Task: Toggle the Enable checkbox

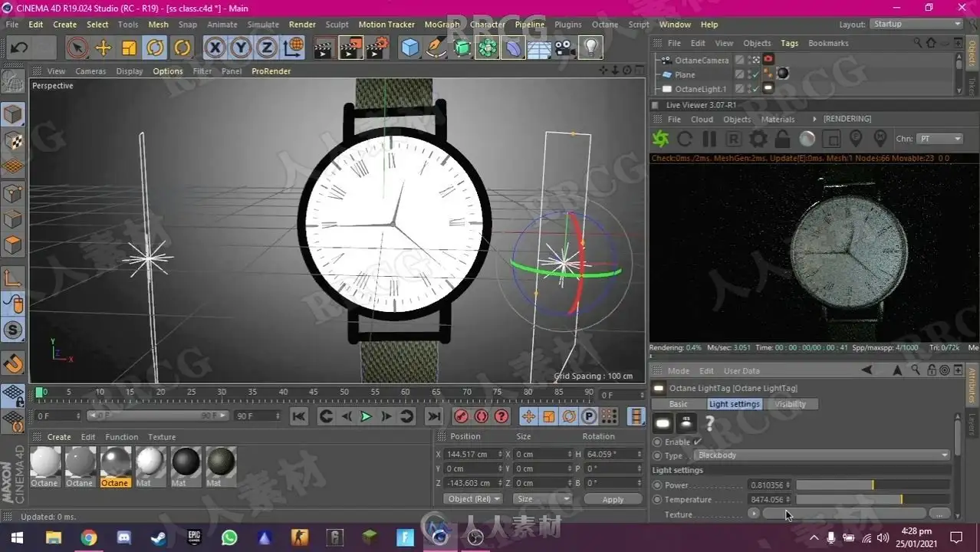Action: (697, 442)
